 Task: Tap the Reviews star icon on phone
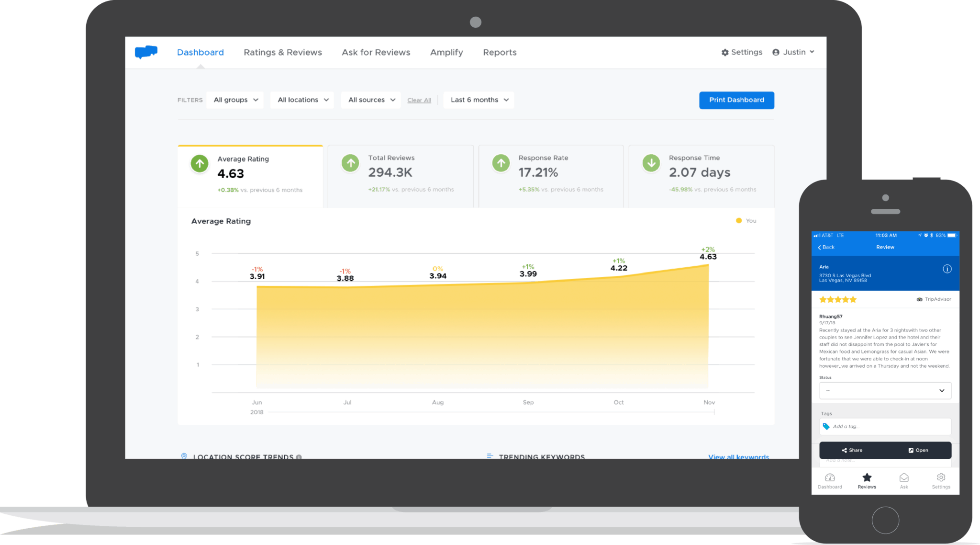[x=867, y=477]
